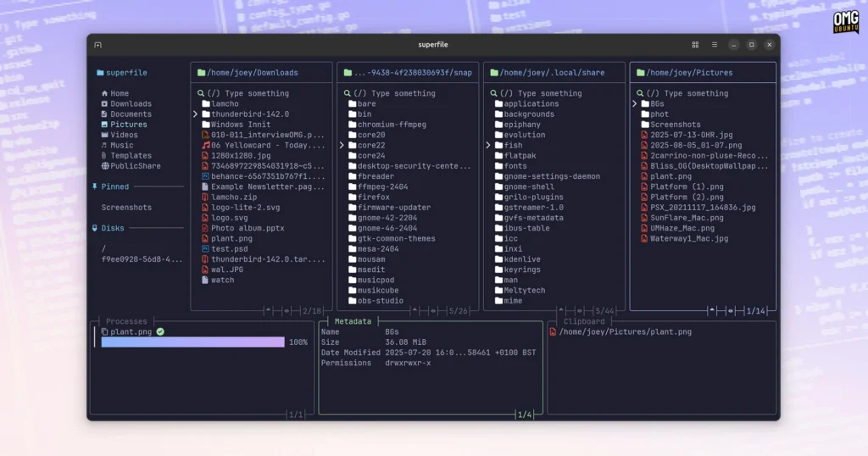Click the behance-6567351b767f1 file icon
The height and width of the screenshot is (456, 868).
coord(205,176)
